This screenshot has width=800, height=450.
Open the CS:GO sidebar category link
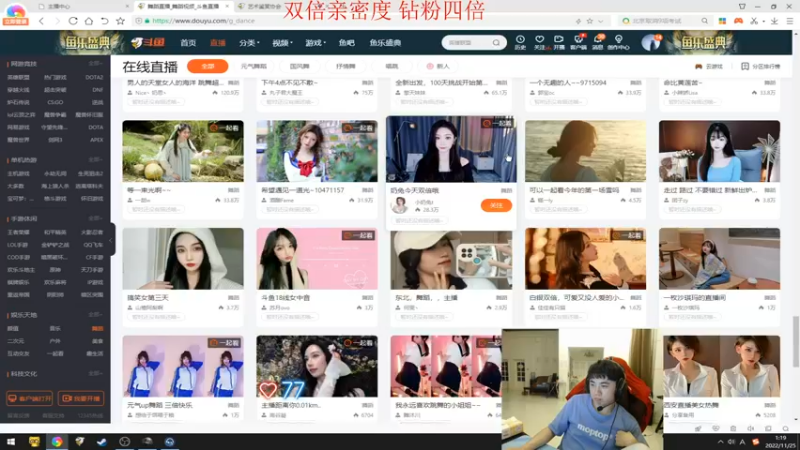(55, 103)
